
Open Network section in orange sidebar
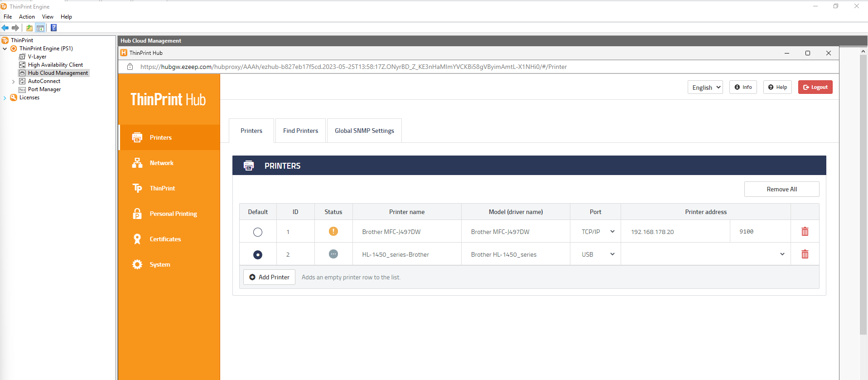click(169, 163)
